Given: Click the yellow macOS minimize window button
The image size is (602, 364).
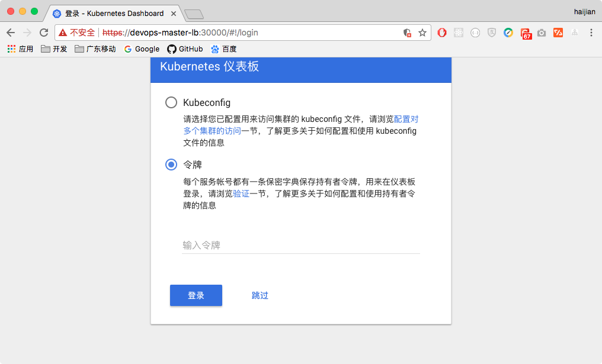Looking at the screenshot, I should click(x=23, y=11).
